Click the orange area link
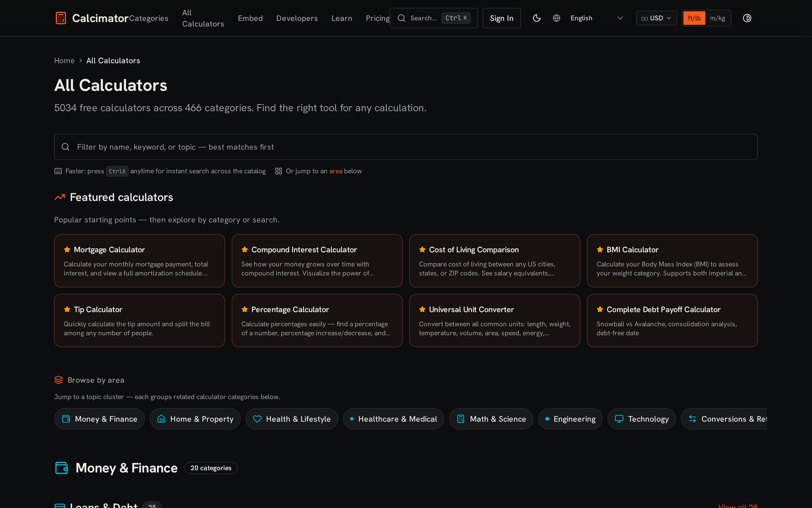 336,171
